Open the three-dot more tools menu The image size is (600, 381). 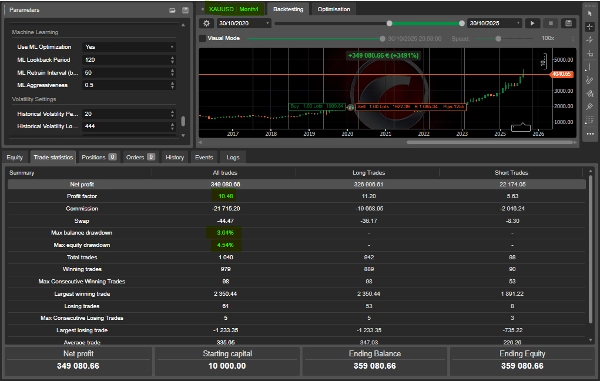[x=590, y=134]
